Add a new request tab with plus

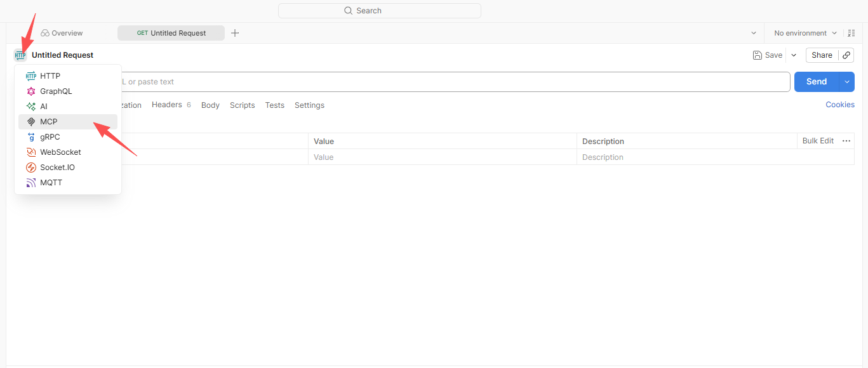[x=235, y=33]
